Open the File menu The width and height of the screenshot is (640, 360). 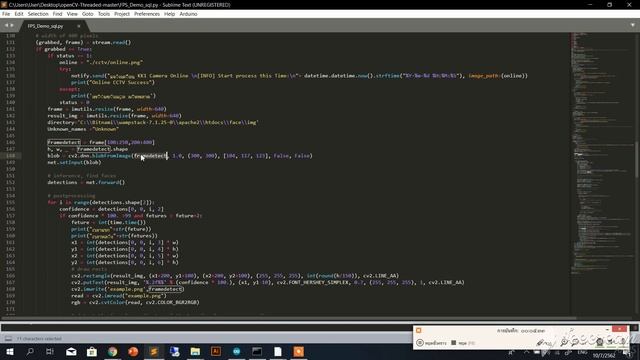tap(6, 14)
